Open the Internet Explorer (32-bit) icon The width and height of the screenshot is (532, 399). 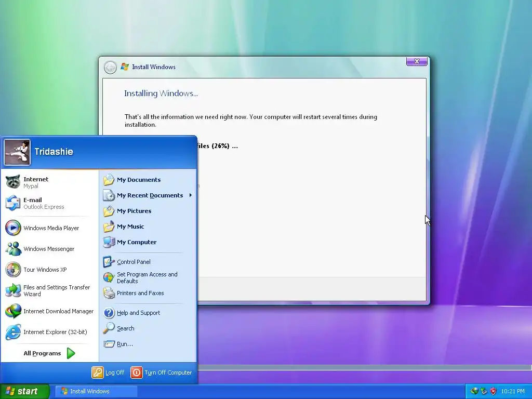coord(13,332)
